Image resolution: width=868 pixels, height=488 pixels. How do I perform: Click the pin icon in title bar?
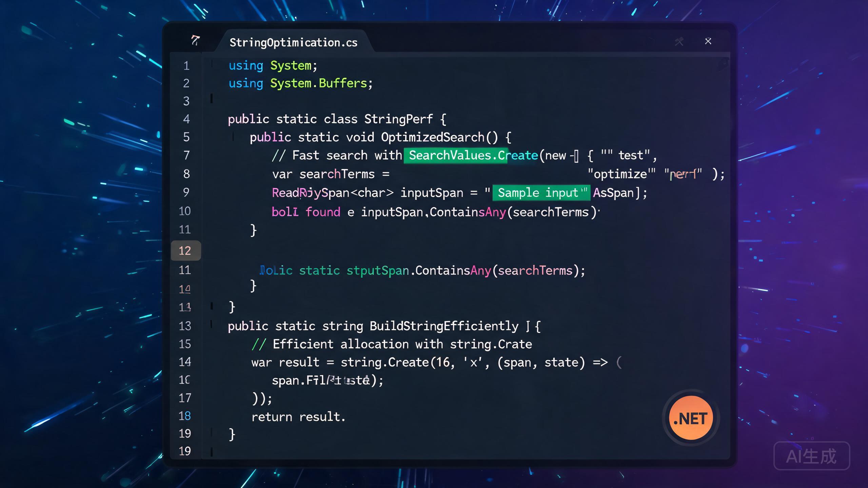pos(679,42)
